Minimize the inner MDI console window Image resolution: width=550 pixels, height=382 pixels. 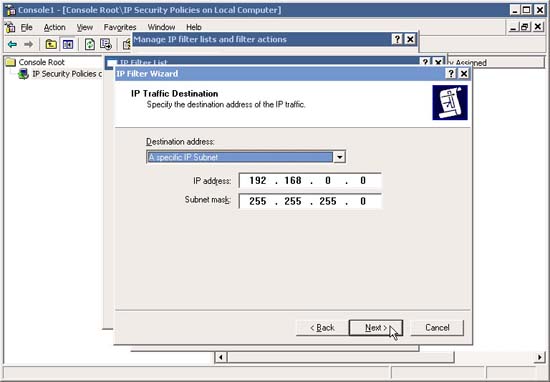[513, 27]
